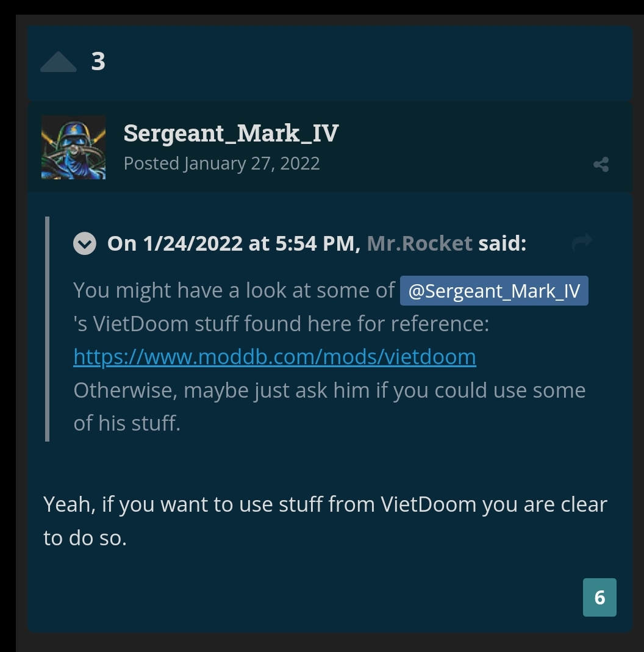Click the vote count number 3
Screen dimensions: 644x652
(98, 62)
